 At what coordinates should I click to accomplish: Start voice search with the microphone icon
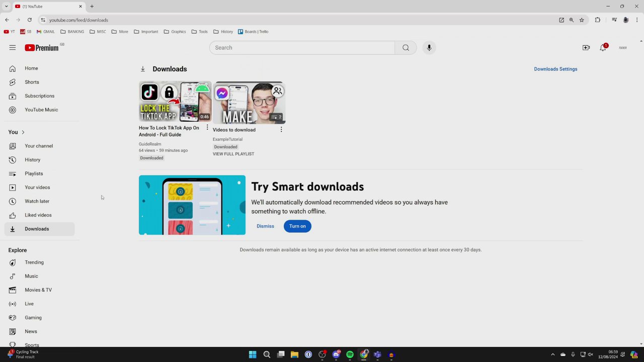point(429,47)
